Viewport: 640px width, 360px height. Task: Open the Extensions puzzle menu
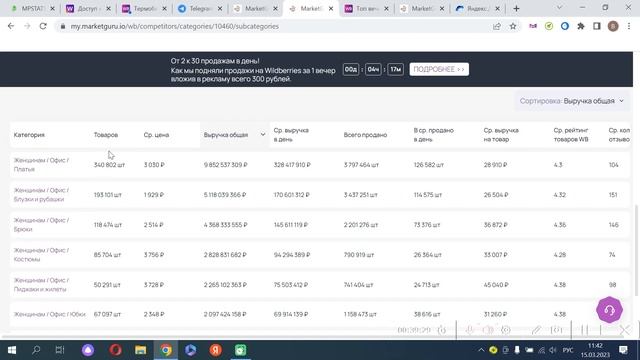click(x=581, y=26)
